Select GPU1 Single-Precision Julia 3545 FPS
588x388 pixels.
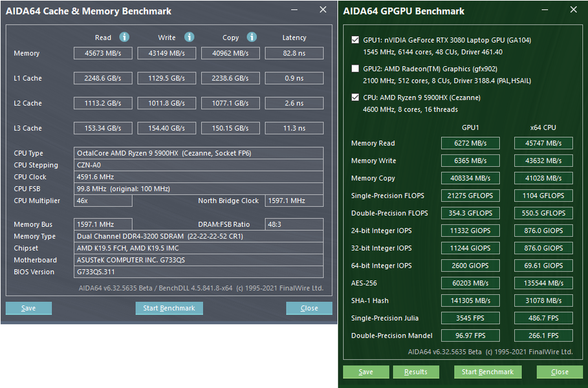click(x=470, y=318)
